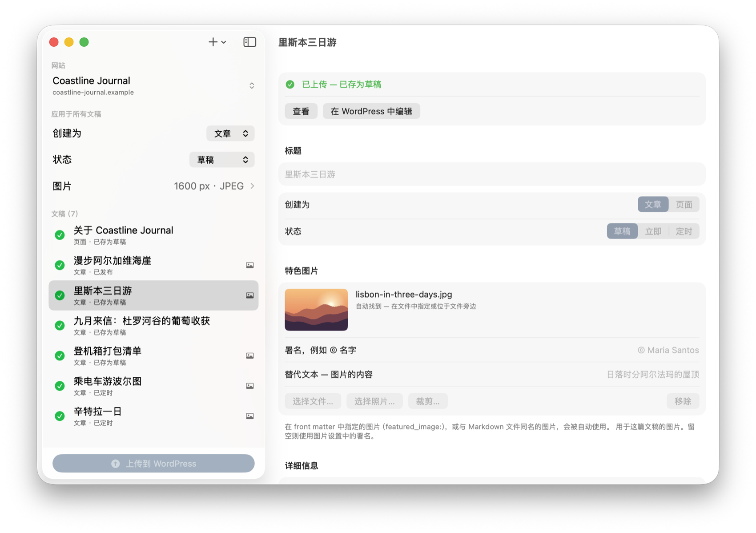Select the 登机箱打包清单 draft
Image resolution: width=756 pixels, height=533 pixels.
point(153,356)
